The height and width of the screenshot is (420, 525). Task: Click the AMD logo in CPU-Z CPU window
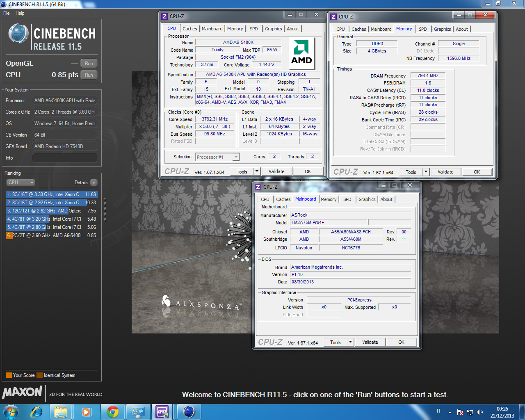tap(302, 53)
